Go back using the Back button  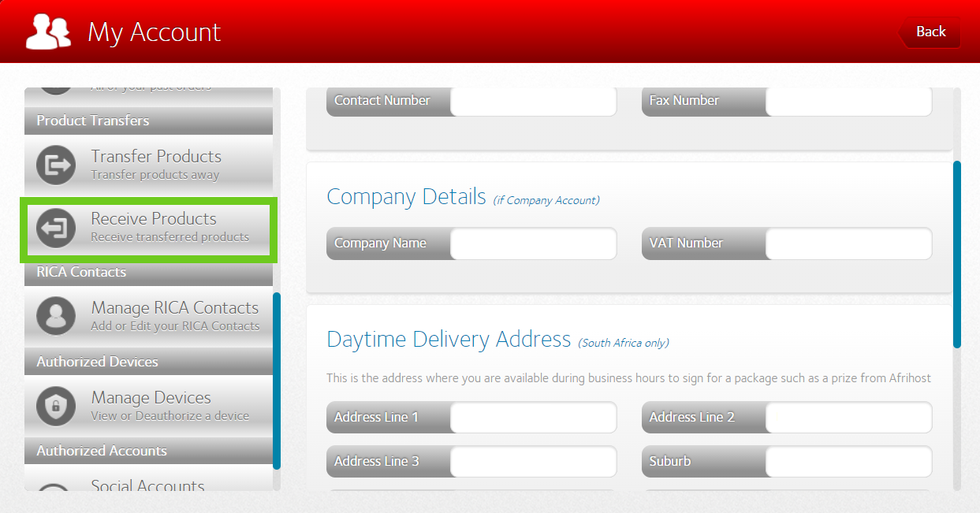930,32
